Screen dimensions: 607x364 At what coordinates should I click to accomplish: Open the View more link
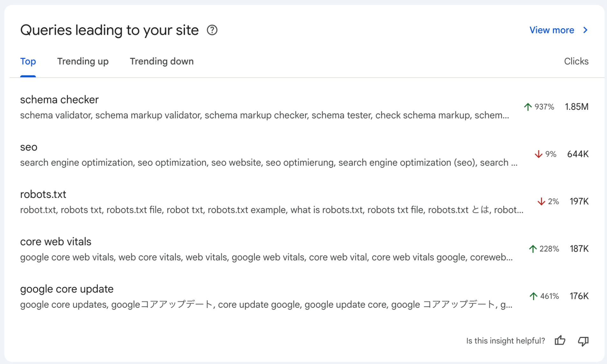(552, 30)
